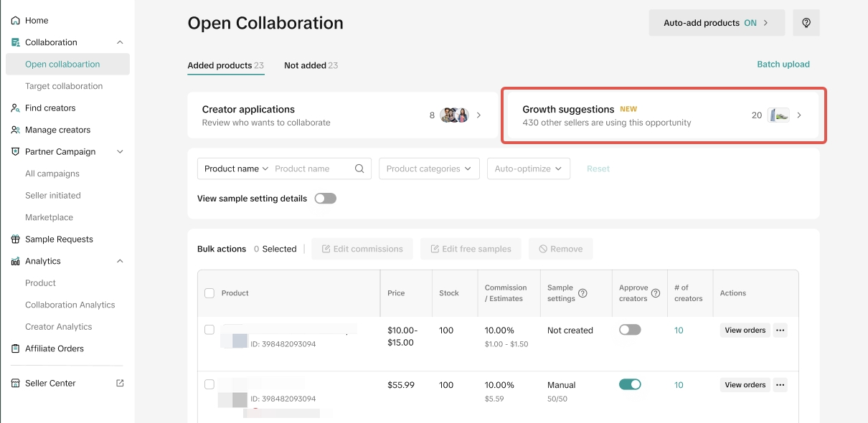
Task: Click the Batch upload link
Action: (783, 65)
